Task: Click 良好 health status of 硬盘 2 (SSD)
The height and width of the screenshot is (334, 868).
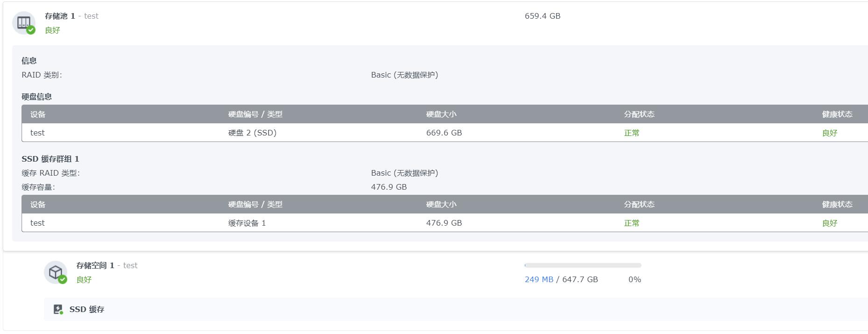Action: [830, 133]
